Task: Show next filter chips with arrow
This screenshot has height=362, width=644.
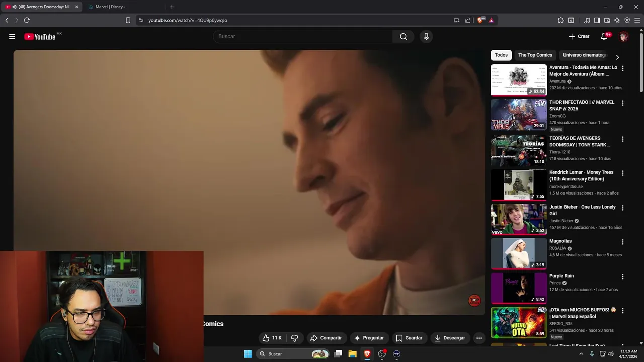Action: click(x=617, y=57)
